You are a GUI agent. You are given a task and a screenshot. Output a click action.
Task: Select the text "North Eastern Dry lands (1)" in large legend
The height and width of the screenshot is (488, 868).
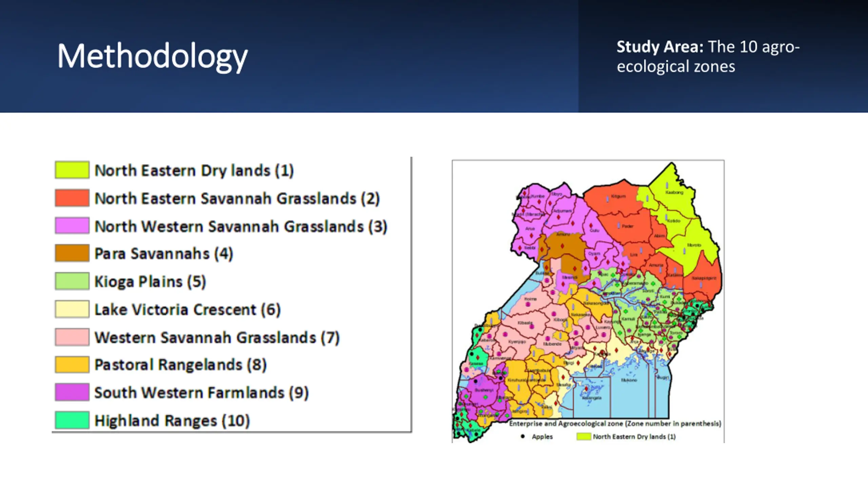pyautogui.click(x=194, y=170)
